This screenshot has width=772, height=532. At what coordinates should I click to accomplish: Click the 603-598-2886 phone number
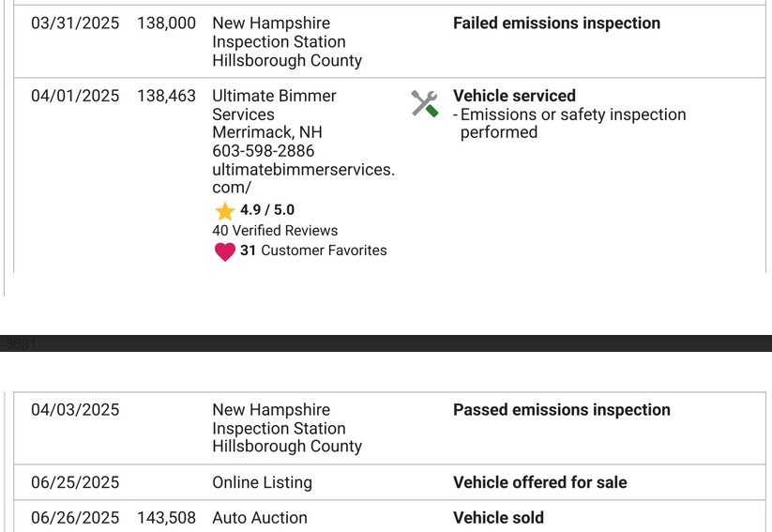[263, 151]
